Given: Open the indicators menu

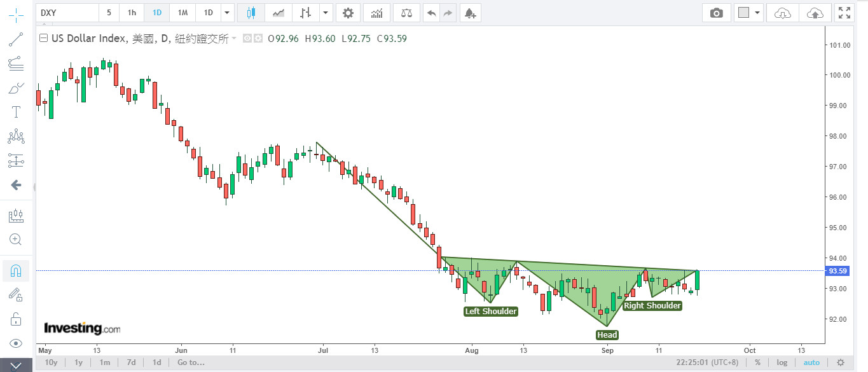Looking at the screenshot, I should coord(376,13).
